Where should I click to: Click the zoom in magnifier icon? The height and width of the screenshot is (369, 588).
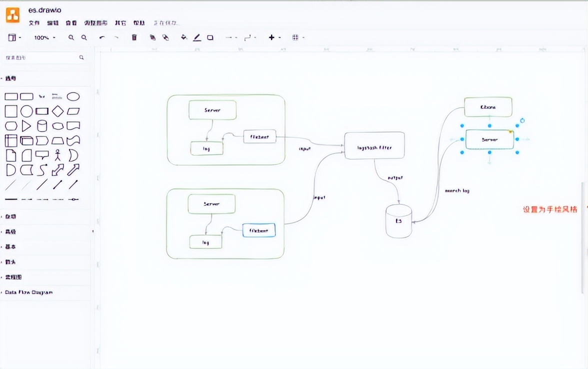(x=71, y=37)
